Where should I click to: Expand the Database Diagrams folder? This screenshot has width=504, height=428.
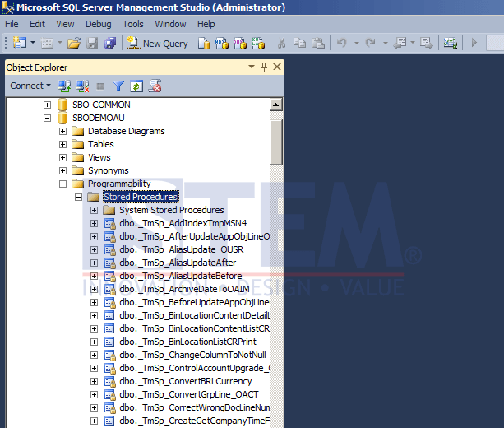63,132
